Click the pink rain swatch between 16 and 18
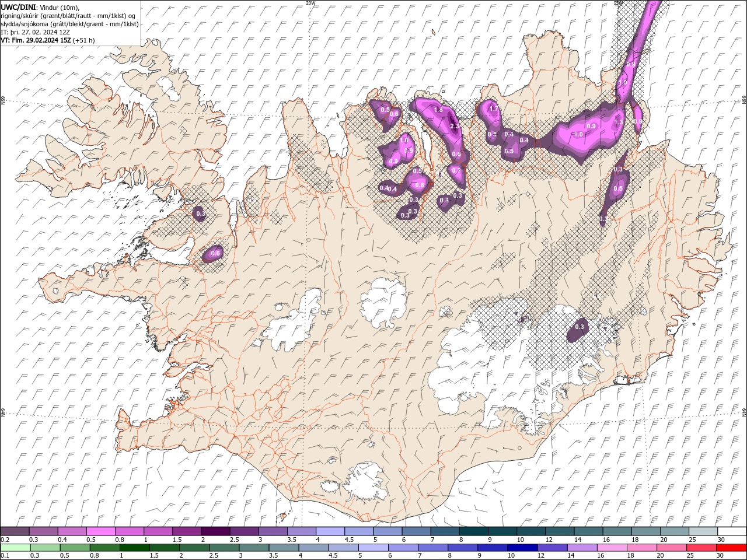Screen dimensions: 747x560 coord(611,548)
